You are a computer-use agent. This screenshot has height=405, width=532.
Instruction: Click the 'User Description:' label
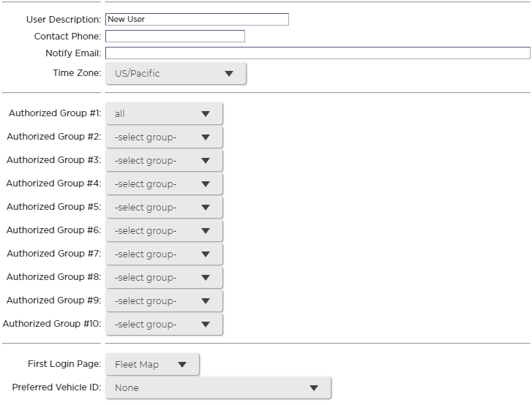(x=64, y=20)
